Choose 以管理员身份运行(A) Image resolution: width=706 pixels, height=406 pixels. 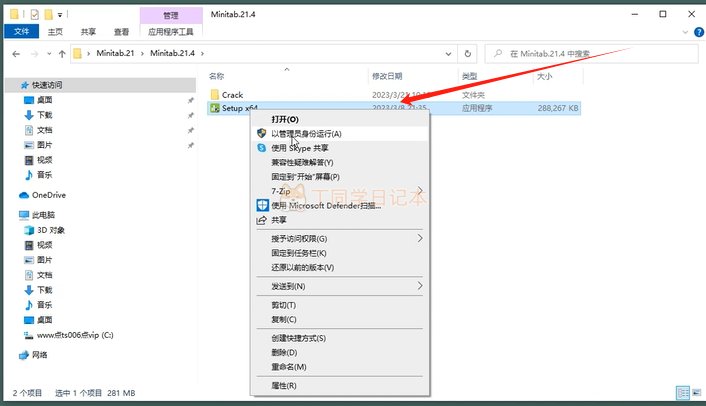pos(339,134)
